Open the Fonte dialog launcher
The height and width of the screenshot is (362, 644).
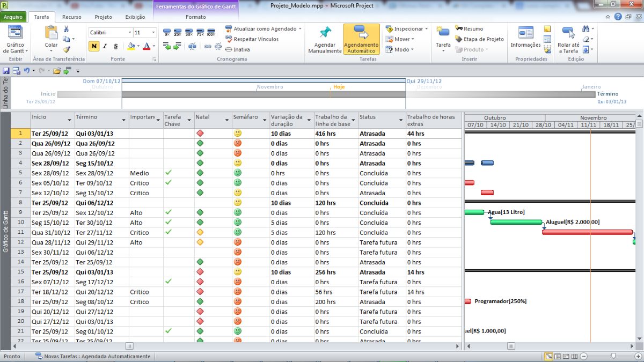coord(155,59)
